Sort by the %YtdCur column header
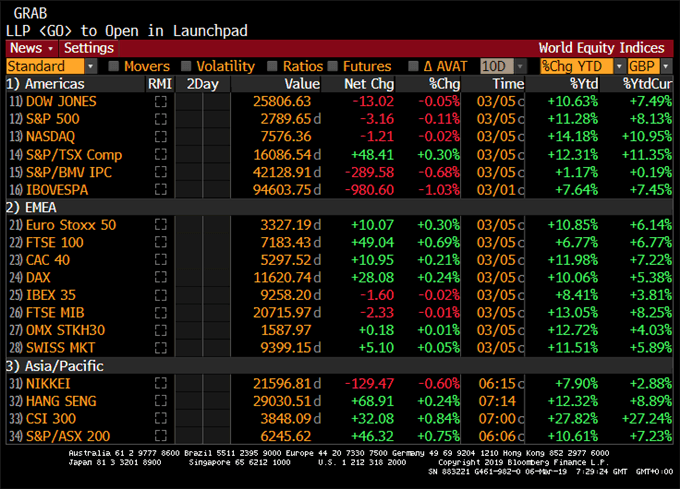Viewport: 680px width, 489px height. tap(647, 84)
